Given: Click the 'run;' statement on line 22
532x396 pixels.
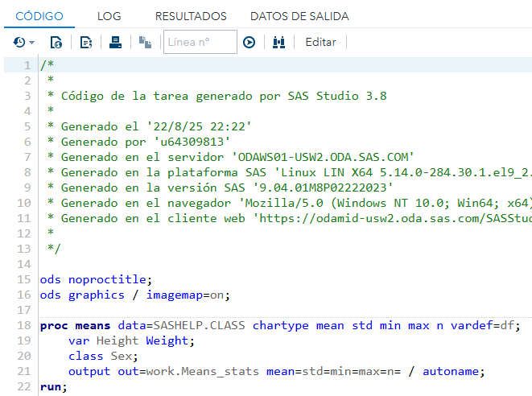Looking at the screenshot, I should click(x=53, y=386).
